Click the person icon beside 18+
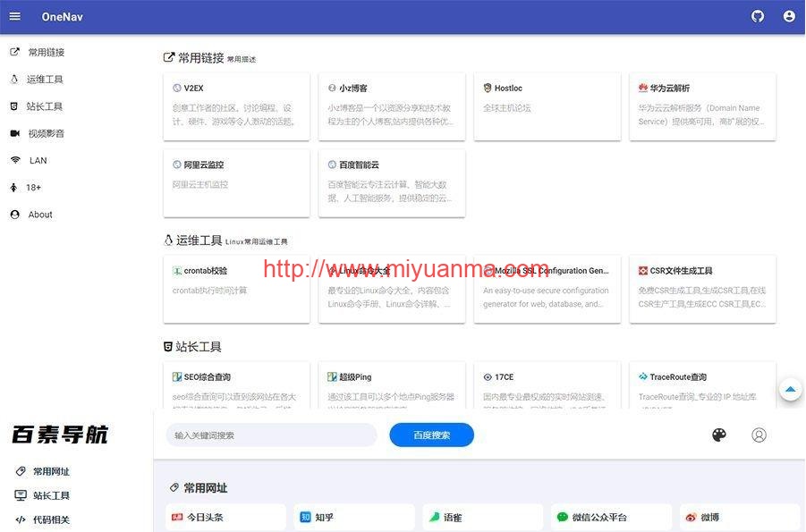This screenshot has height=532, width=806. (14, 188)
